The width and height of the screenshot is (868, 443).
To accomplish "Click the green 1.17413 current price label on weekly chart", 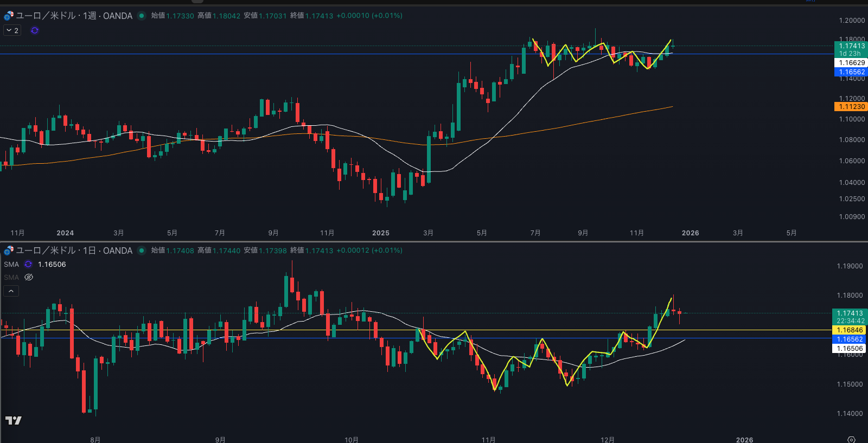I will tap(851, 46).
